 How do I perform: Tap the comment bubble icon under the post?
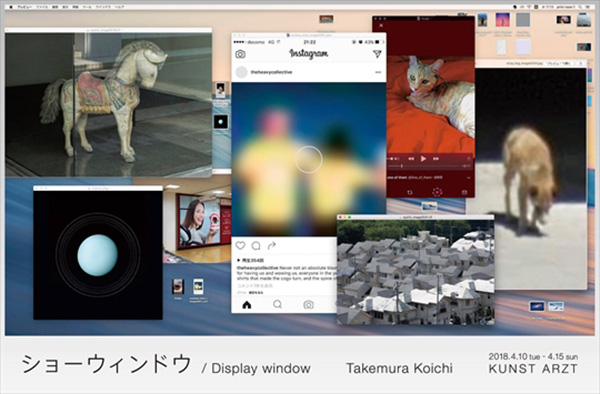pos(256,246)
